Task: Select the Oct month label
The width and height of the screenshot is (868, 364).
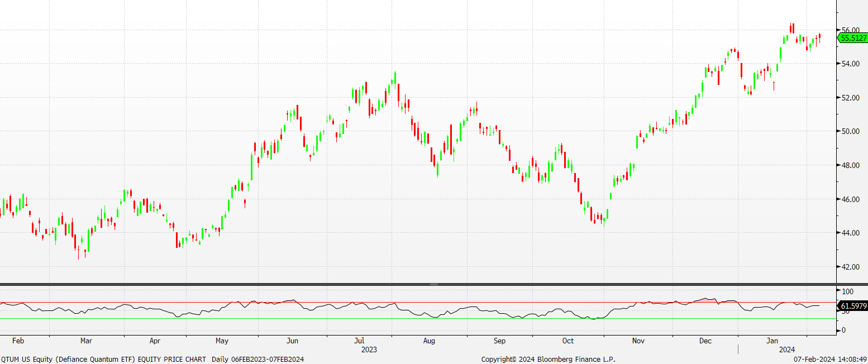Action: click(x=568, y=341)
